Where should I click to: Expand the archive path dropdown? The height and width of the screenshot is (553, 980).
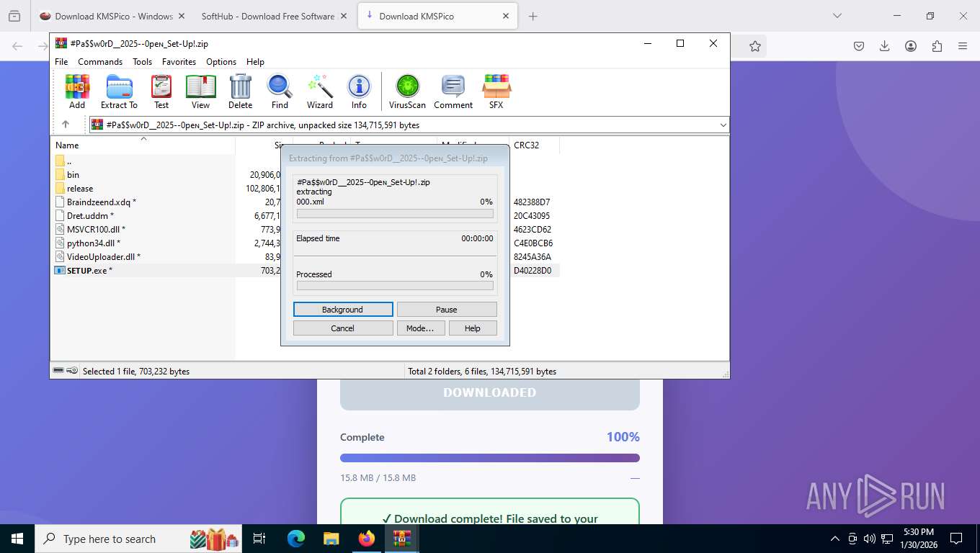tap(723, 125)
